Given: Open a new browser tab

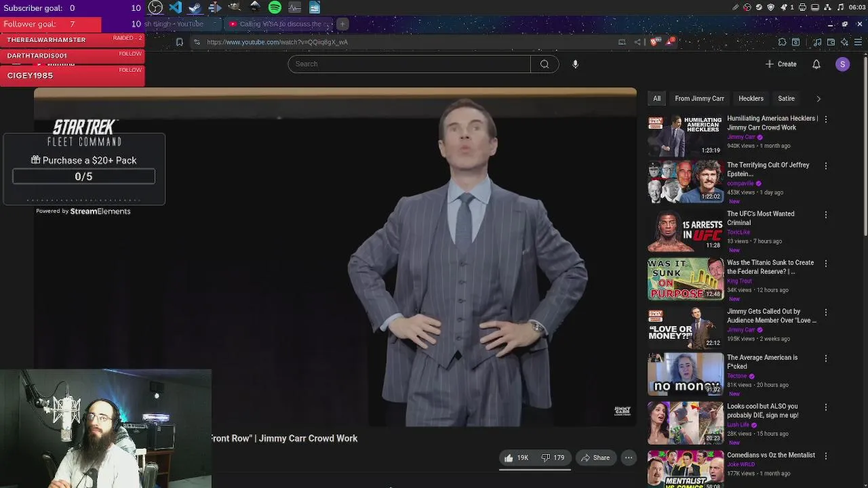Looking at the screenshot, I should [342, 24].
